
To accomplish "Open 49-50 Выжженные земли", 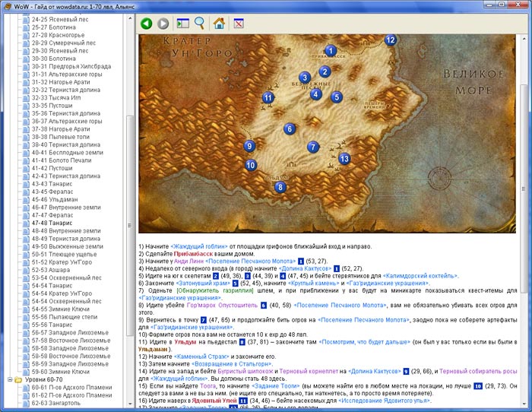I will pyautogui.click(x=68, y=246).
